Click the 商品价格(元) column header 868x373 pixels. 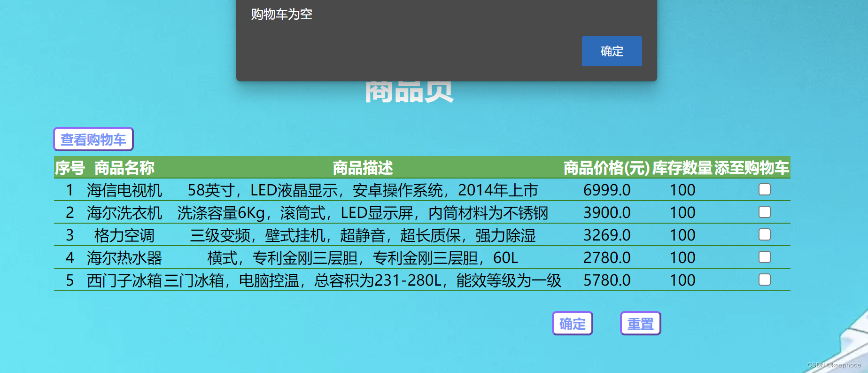click(x=607, y=168)
